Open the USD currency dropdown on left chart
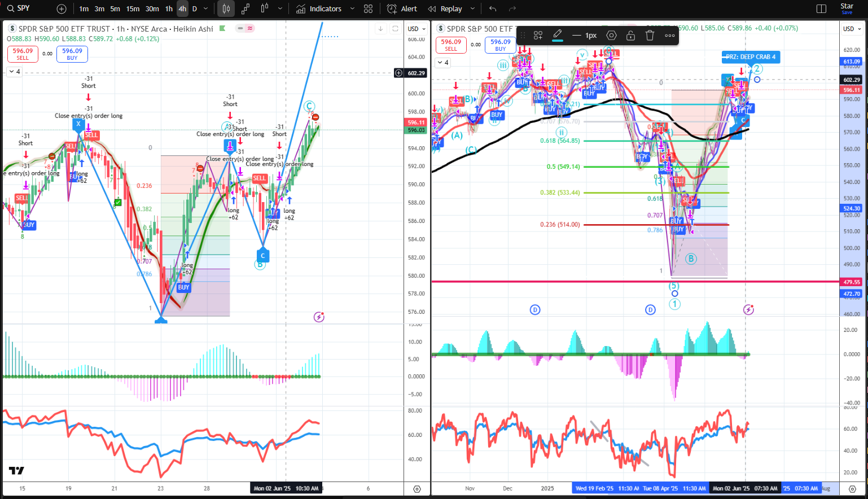Image resolution: width=868 pixels, height=499 pixels. click(417, 29)
